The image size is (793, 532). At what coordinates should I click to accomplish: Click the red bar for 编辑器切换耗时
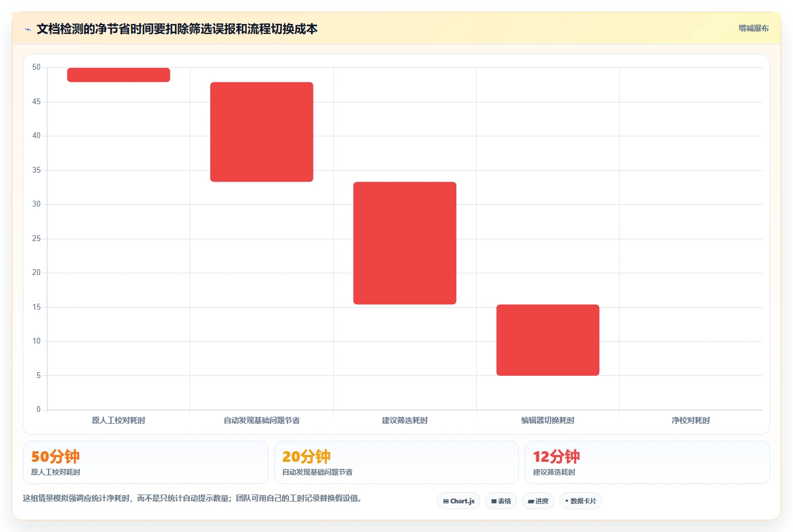tap(548, 340)
